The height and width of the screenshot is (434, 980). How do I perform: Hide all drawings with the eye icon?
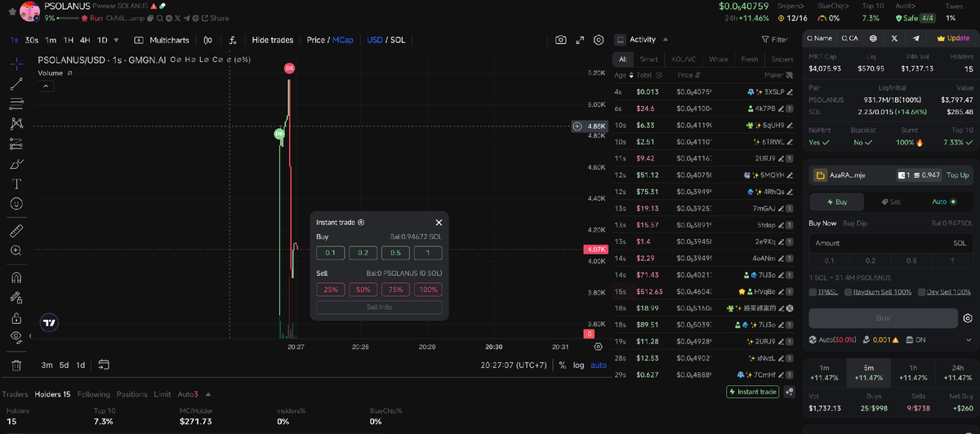[x=16, y=337]
